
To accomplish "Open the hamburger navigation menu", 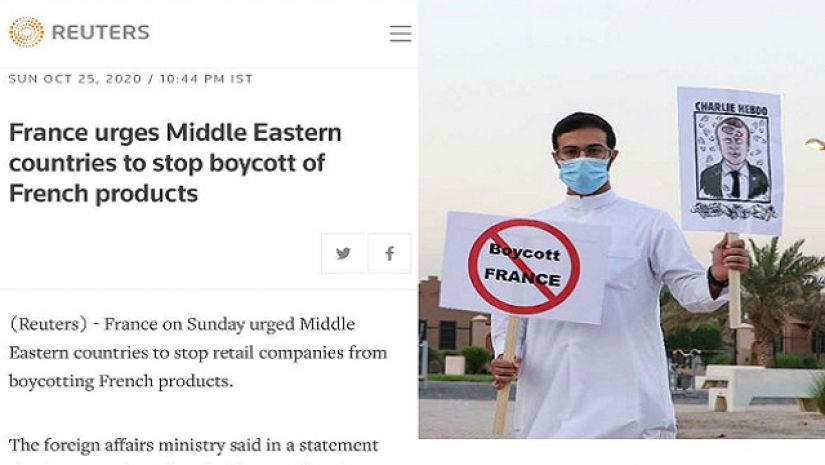I will point(400,34).
